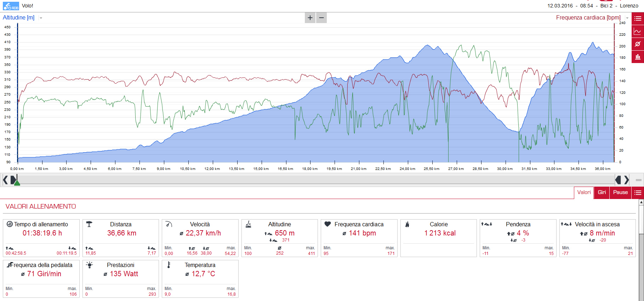Click the 00:11:19.5 downhill time
The image size is (644, 301).
(67, 253)
